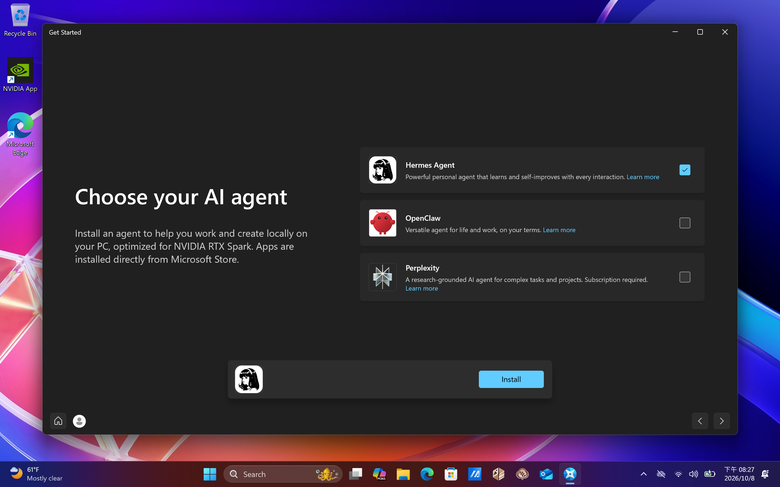Open the Windows Start menu
This screenshot has width=780, height=487.
click(x=210, y=474)
